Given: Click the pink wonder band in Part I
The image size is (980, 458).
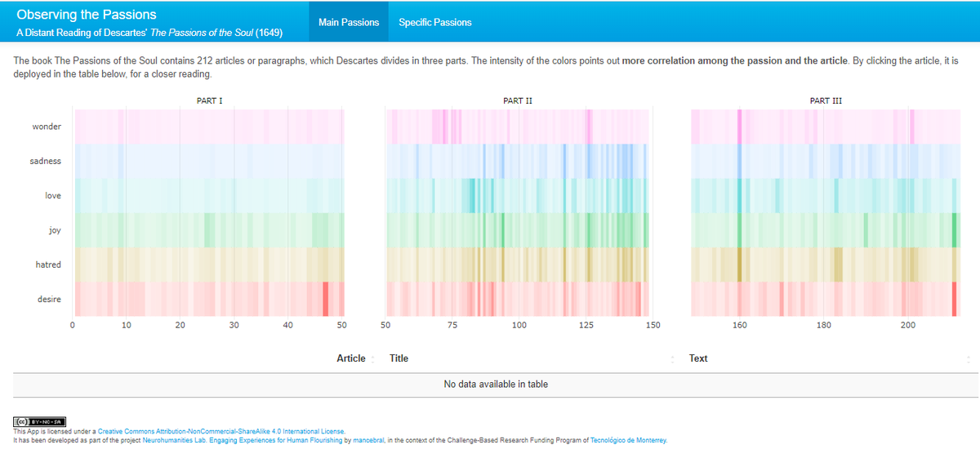Looking at the screenshot, I should [208, 127].
